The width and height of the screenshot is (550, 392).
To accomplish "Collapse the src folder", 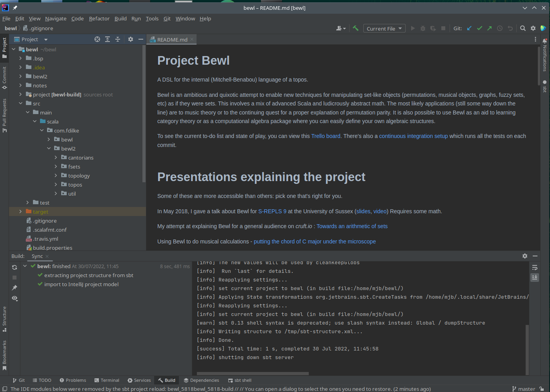I will click(x=20, y=103).
